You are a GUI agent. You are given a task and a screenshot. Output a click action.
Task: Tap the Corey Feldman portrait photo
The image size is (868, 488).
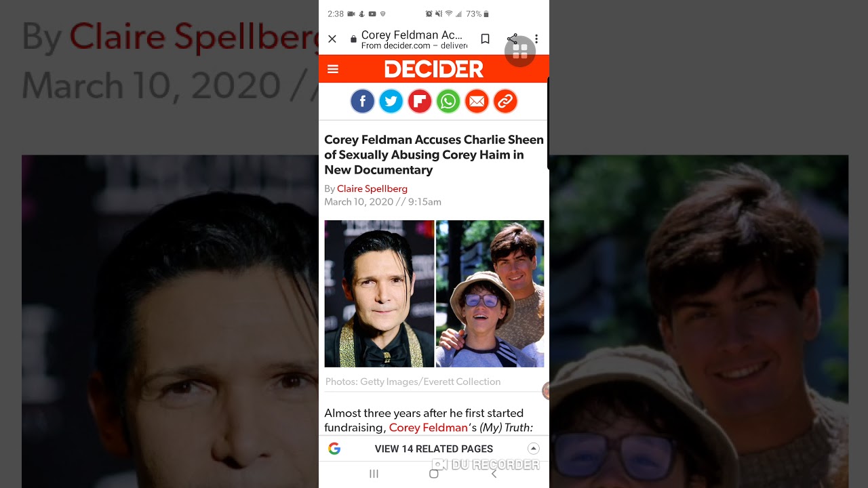tap(379, 293)
